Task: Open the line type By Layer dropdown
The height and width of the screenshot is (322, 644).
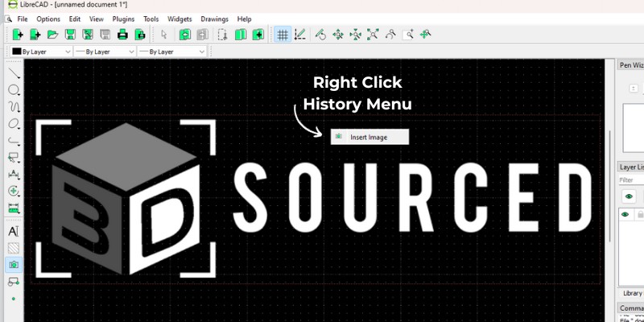Action: (x=167, y=52)
